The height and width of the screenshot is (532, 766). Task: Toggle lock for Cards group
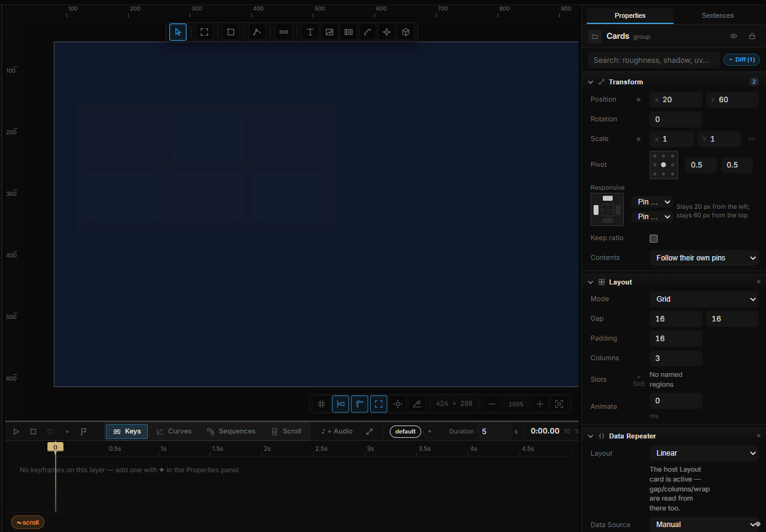(752, 36)
